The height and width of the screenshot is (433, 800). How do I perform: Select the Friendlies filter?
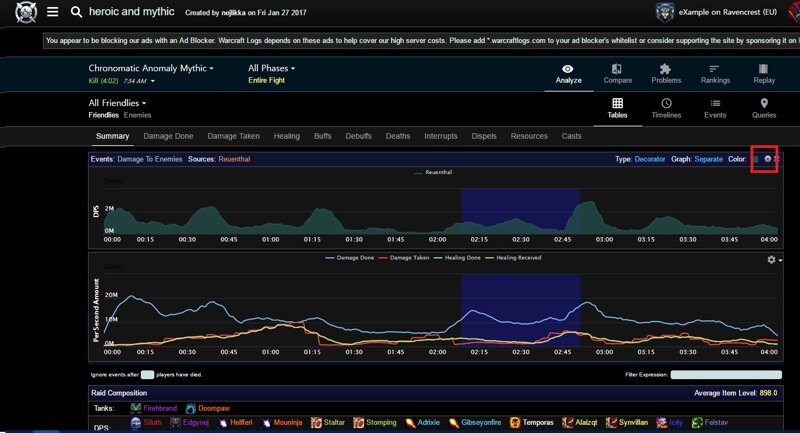point(104,115)
